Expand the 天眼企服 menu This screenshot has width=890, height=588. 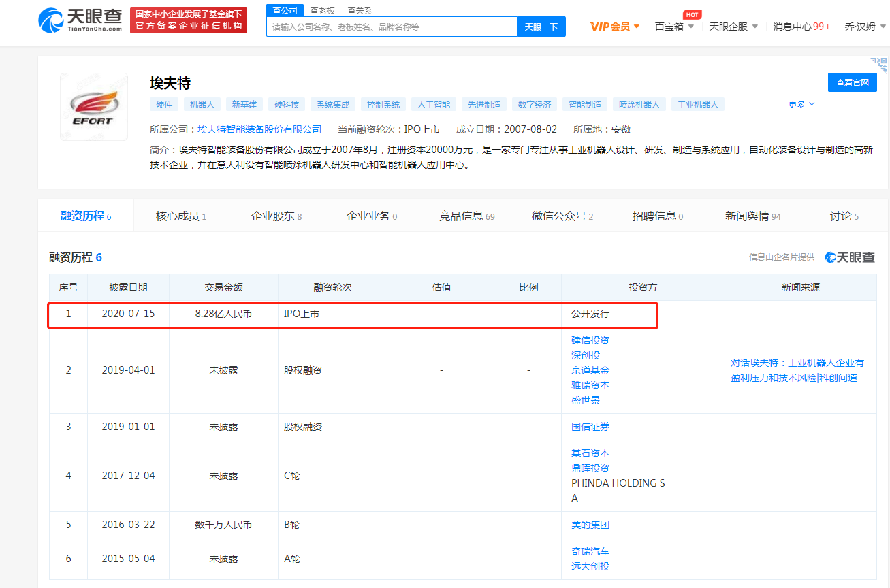pyautogui.click(x=733, y=27)
